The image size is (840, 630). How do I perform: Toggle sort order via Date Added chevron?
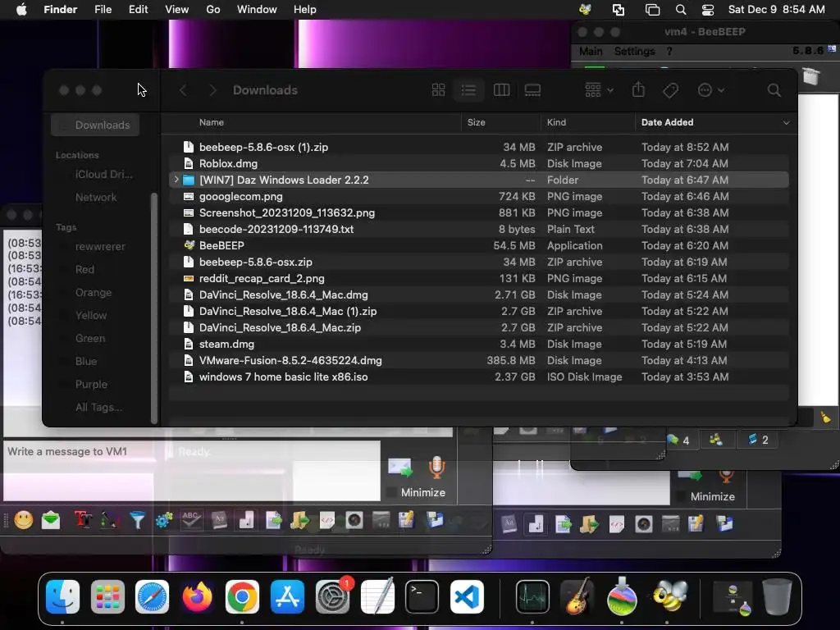(786, 123)
